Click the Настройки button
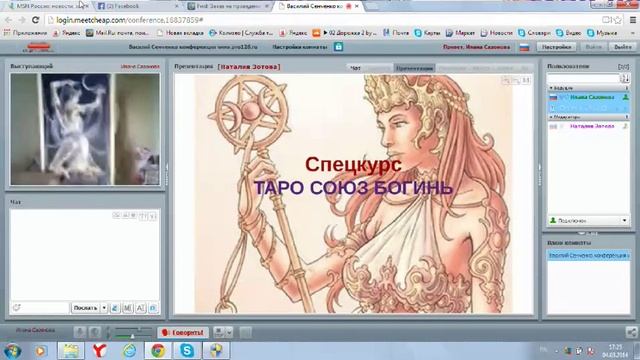This screenshot has height=360, width=640. tap(556, 47)
